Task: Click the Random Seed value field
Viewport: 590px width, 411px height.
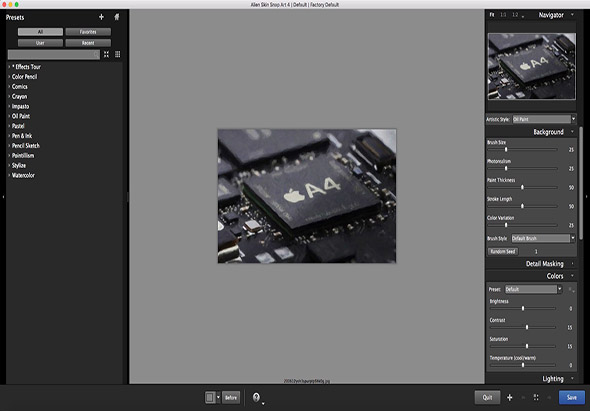Action: tap(536, 251)
